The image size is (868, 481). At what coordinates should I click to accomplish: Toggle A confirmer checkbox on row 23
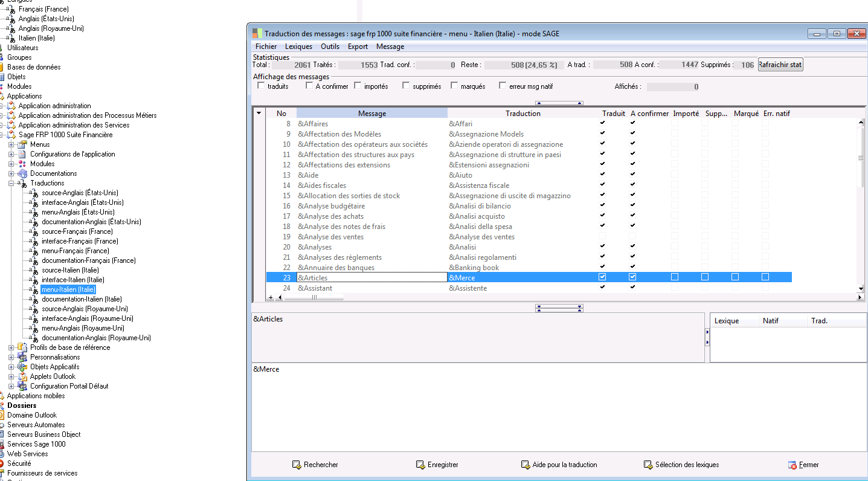(x=632, y=277)
